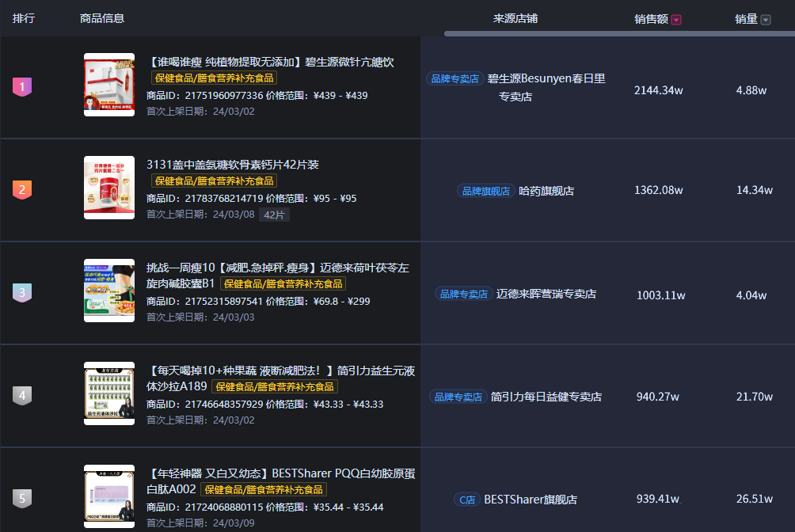Open thumbnail of 碧生源微针亢醣饮 product

click(x=109, y=85)
